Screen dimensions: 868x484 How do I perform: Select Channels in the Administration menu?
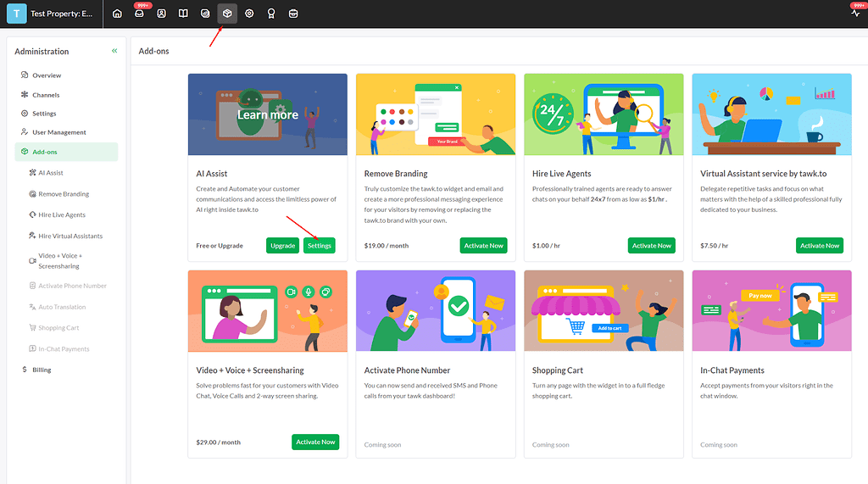(x=46, y=95)
